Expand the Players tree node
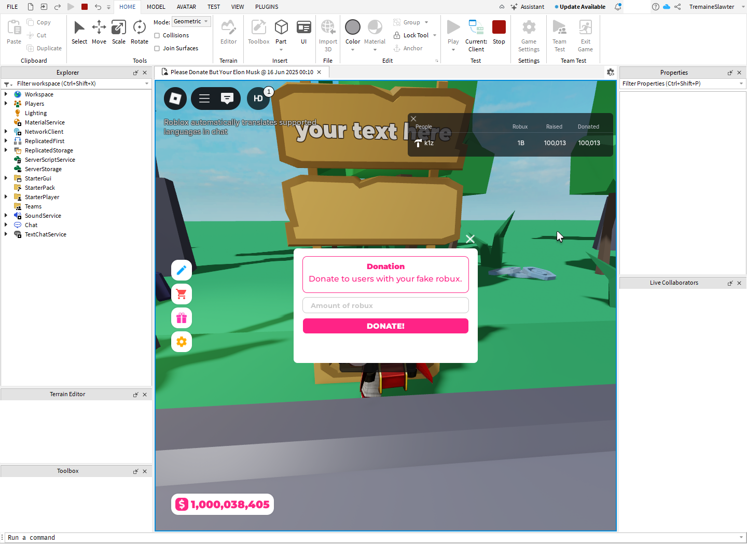This screenshot has height=560, width=747. click(6, 104)
